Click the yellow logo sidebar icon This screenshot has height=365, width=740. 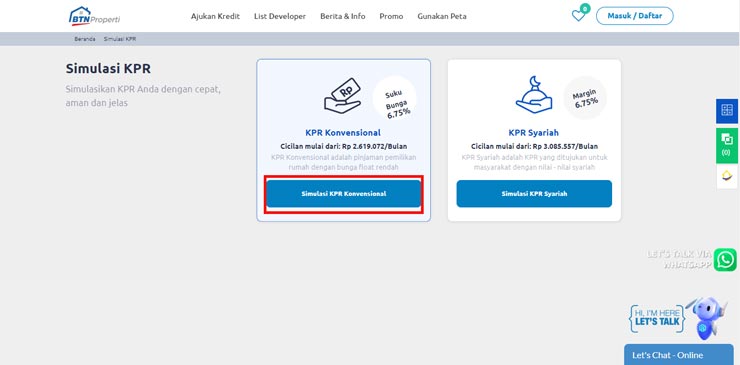(x=727, y=177)
